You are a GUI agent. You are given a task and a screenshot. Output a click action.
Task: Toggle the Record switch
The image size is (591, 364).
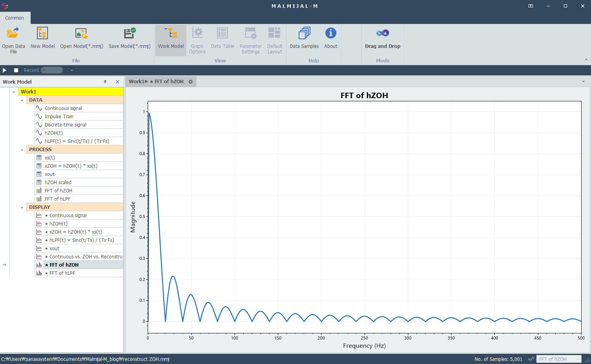tap(52, 70)
